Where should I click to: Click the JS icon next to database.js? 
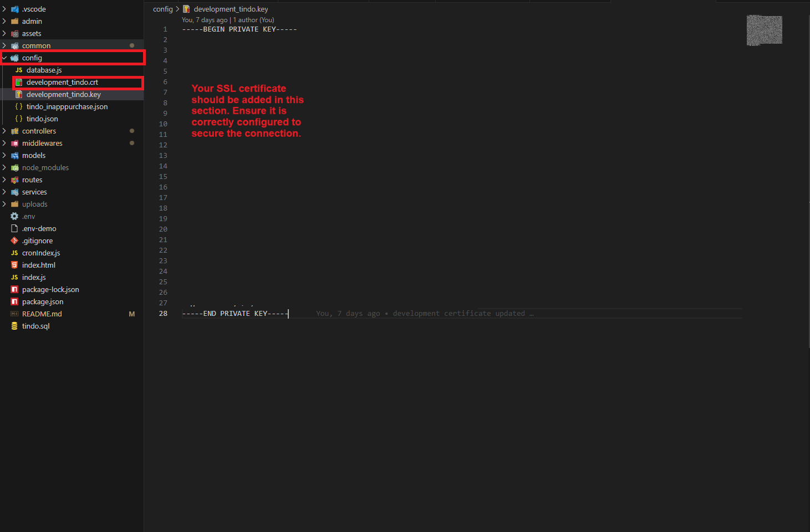point(19,70)
